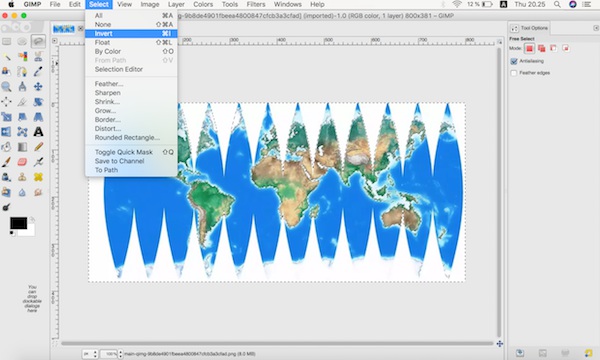Viewport: 600px width, 360px height.
Task: Select the Perspective tool
Action: pos(38,117)
